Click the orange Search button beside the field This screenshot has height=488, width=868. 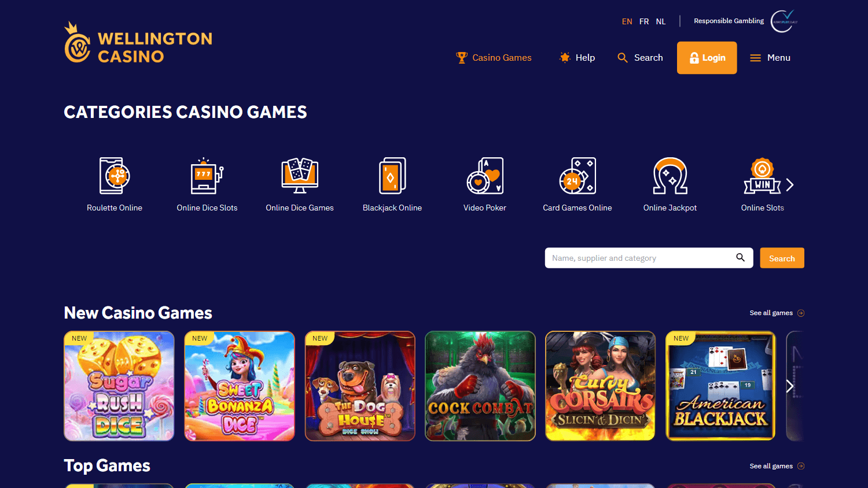pyautogui.click(x=782, y=258)
